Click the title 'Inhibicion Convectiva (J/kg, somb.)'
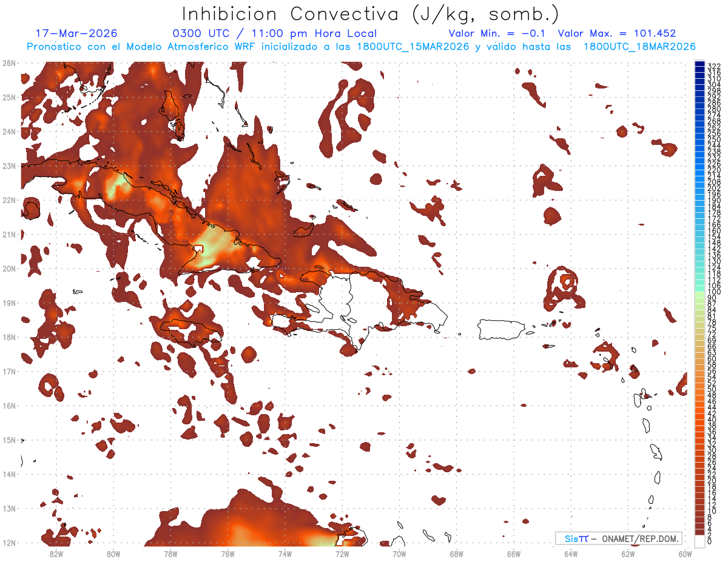The height and width of the screenshot is (562, 728). click(x=371, y=15)
